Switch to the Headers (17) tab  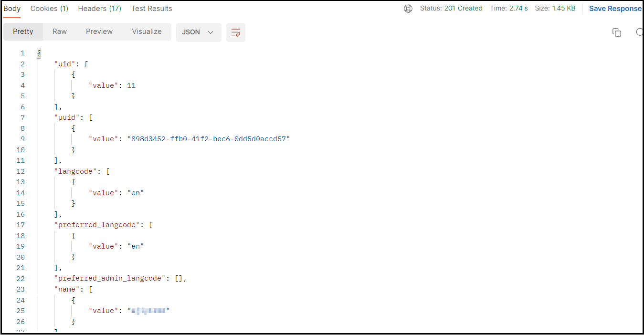(99, 9)
